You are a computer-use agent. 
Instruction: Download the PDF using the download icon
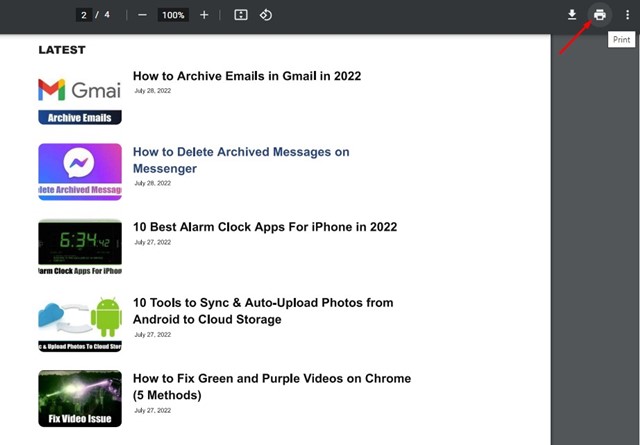pos(572,15)
